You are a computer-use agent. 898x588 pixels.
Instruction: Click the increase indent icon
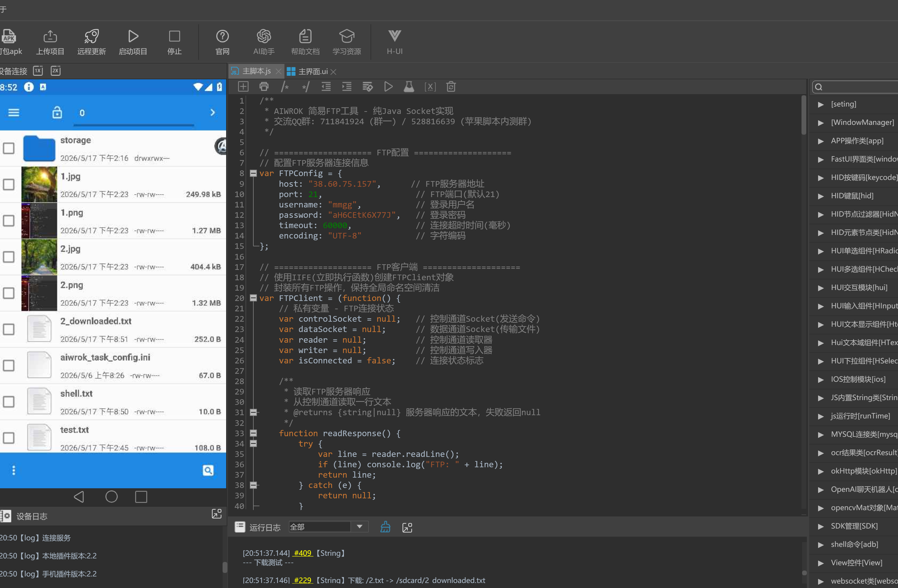(347, 87)
